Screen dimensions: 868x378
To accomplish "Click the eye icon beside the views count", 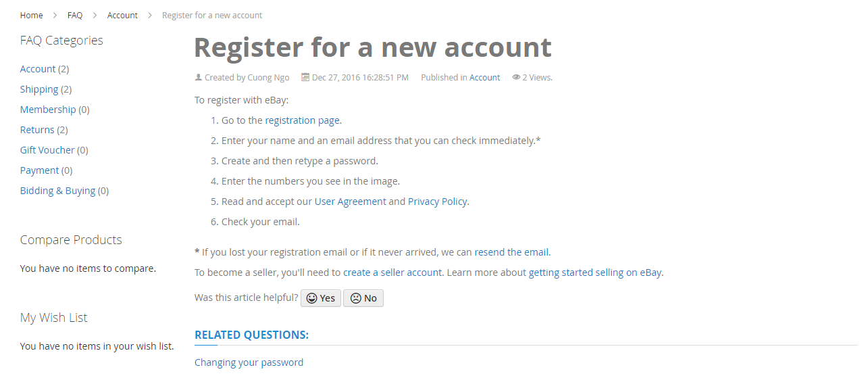I will tap(516, 77).
